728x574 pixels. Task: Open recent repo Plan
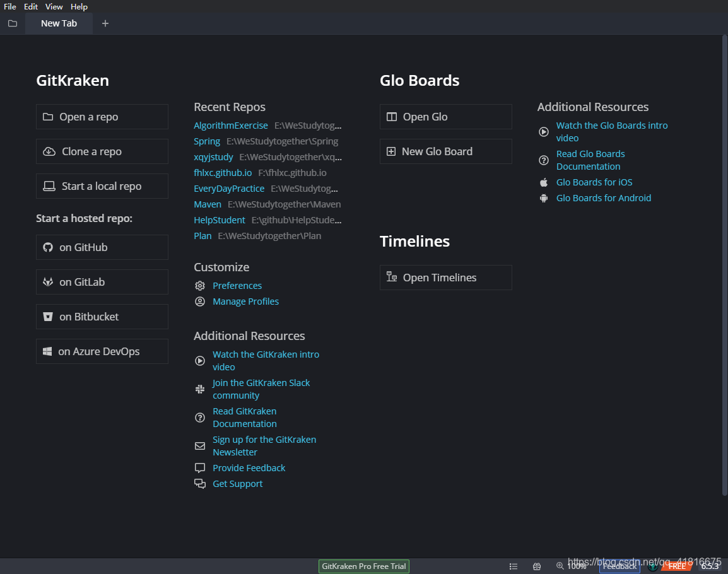point(203,236)
